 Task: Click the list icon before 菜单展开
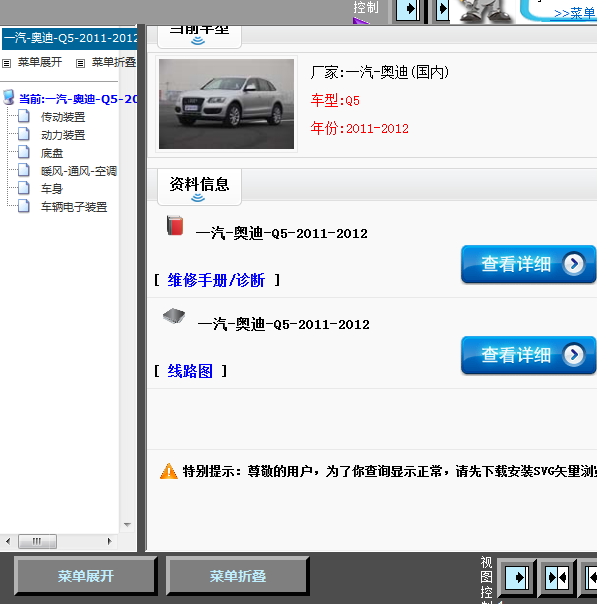pos(7,63)
